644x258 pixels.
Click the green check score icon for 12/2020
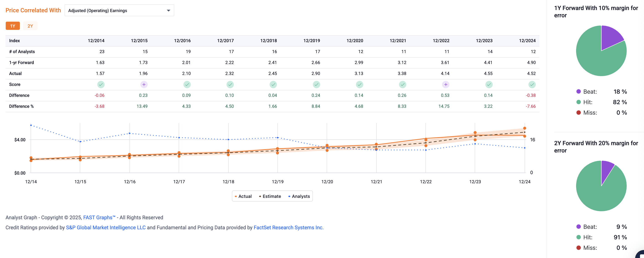(x=360, y=85)
